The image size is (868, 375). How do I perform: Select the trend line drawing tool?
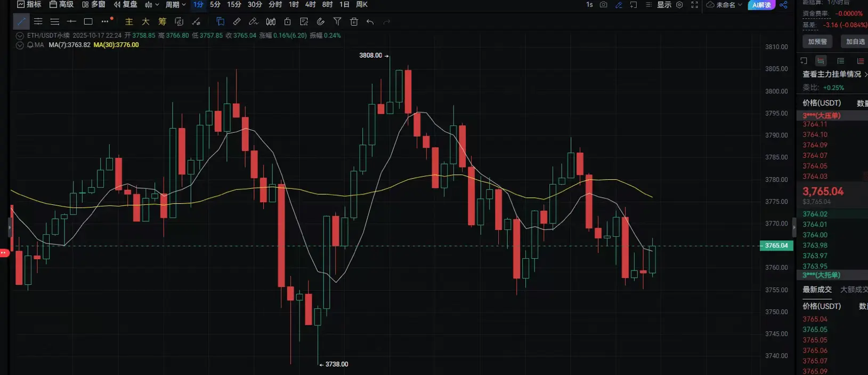[21, 22]
